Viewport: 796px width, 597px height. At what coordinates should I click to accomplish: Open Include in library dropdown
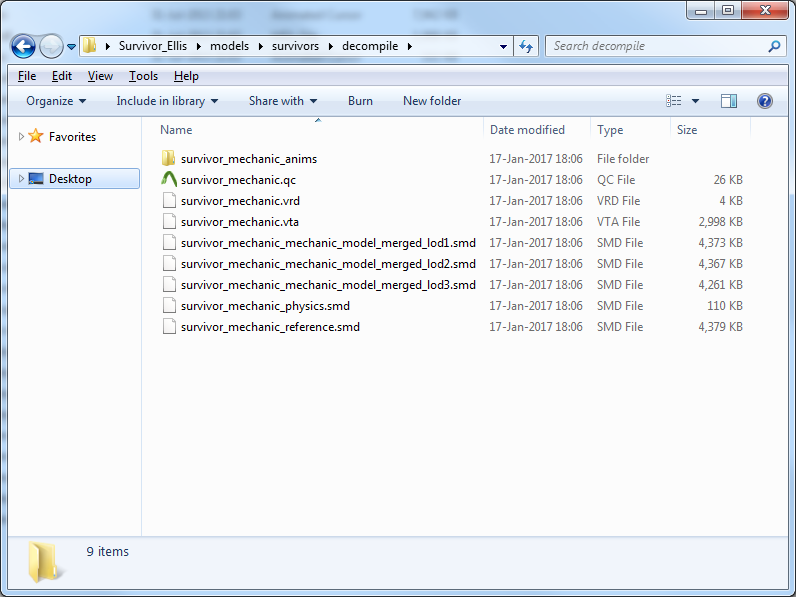point(167,101)
